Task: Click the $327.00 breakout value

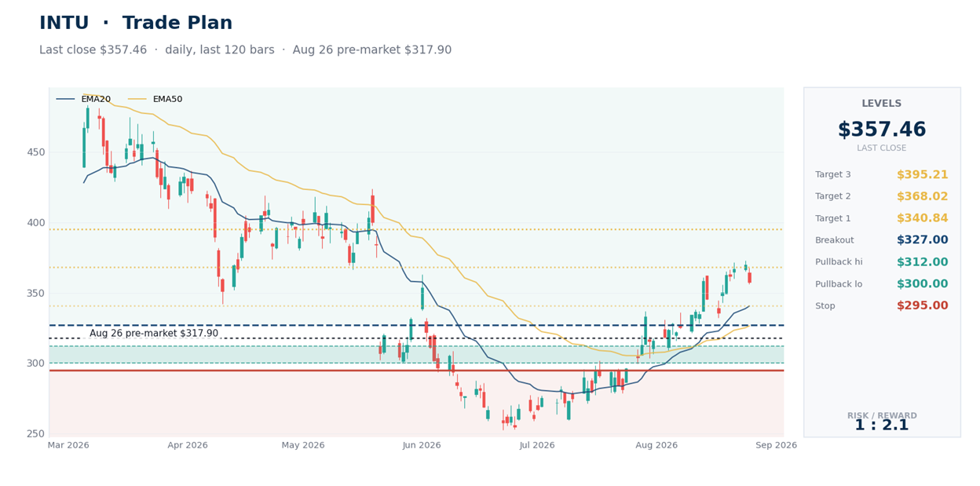Action: coord(922,240)
